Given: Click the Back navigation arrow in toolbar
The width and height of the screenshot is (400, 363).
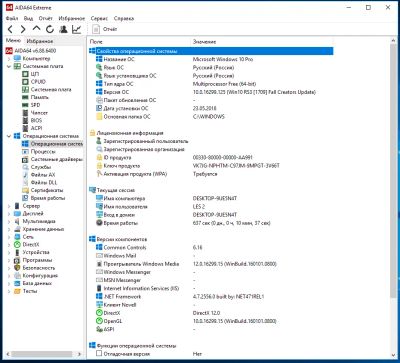Looking at the screenshot, I should click(x=10, y=29).
